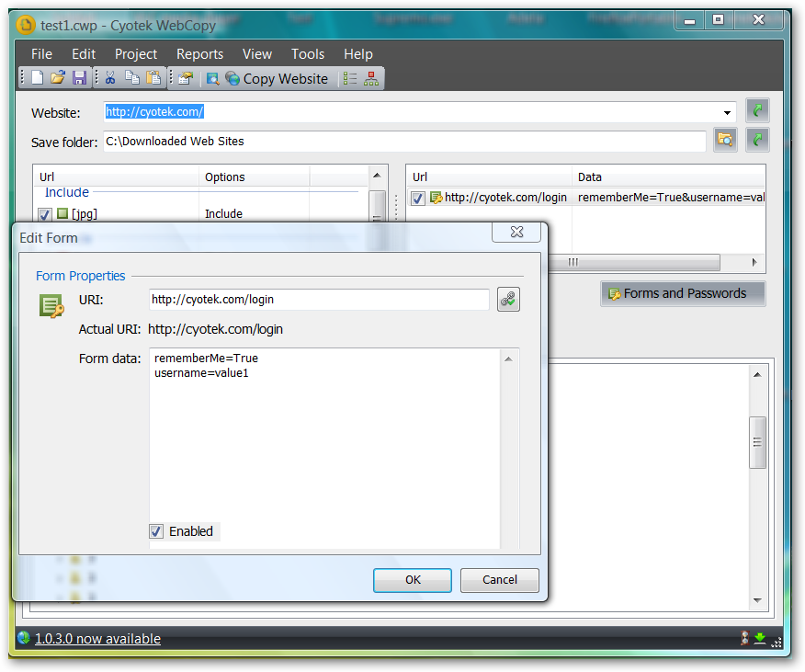The image size is (805, 672).
Task: Click the Include group header in rules
Action: (x=67, y=193)
